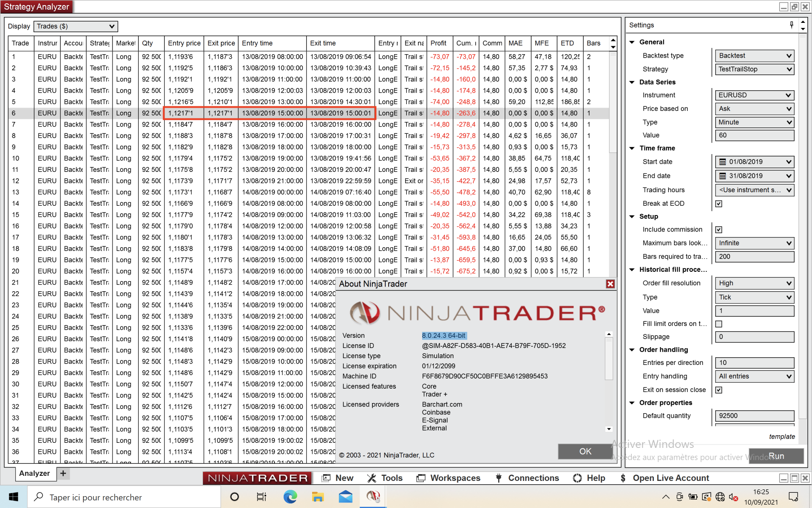Screen dimensions: 812x508
Task: Add new tab with plus icon
Action: [x=63, y=473]
